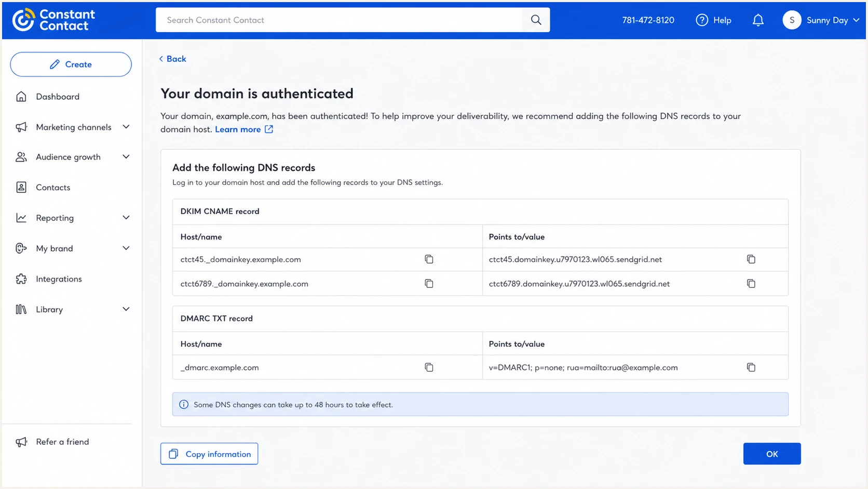The image size is (868, 489).
Task: Open the notifications bell
Action: (758, 20)
